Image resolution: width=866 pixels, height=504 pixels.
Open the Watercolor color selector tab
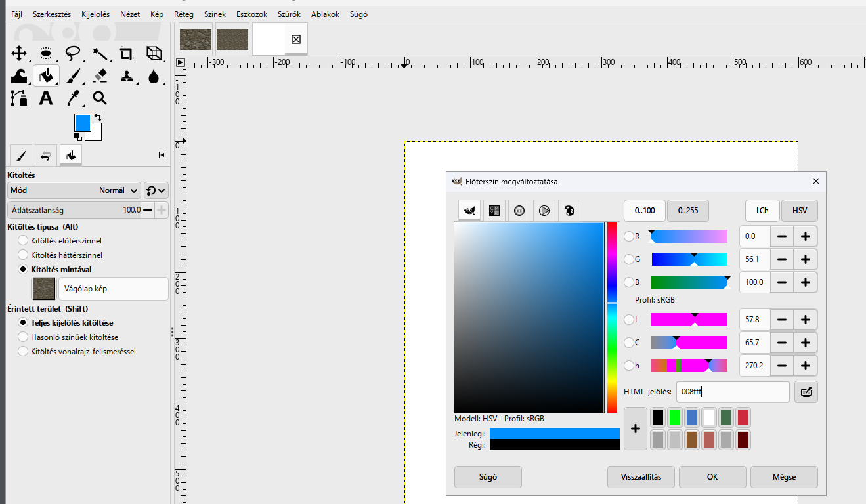coord(519,211)
